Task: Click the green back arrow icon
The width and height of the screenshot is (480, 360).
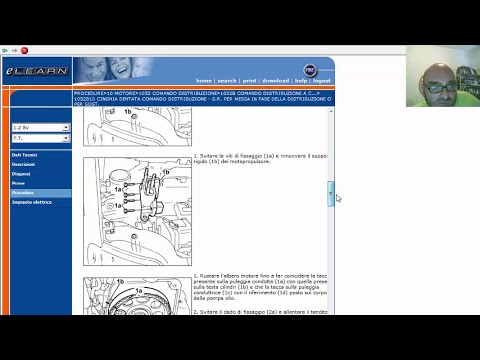Action: tap(5, 50)
